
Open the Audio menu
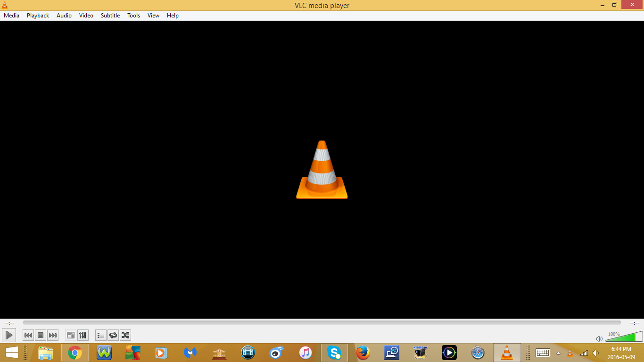point(64,16)
